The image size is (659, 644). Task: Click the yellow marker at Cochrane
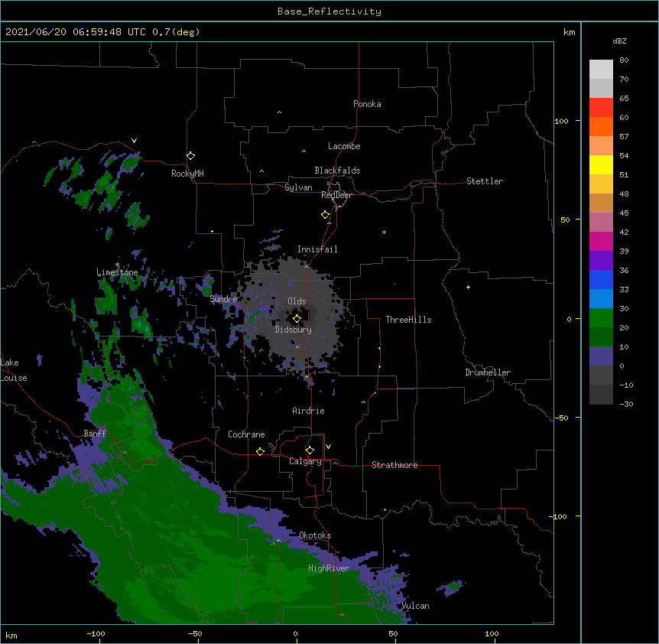click(x=260, y=451)
